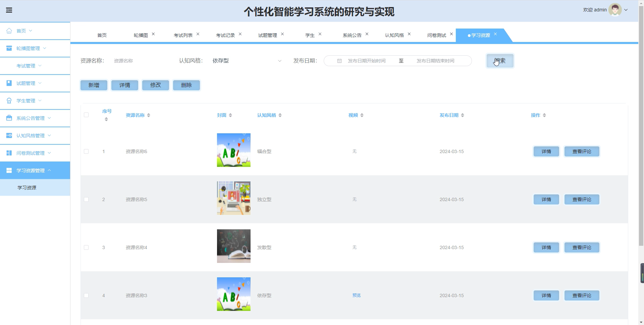The width and height of the screenshot is (644, 325).
Task: Check the row checkbox for 资源名称6
Action: click(x=86, y=151)
